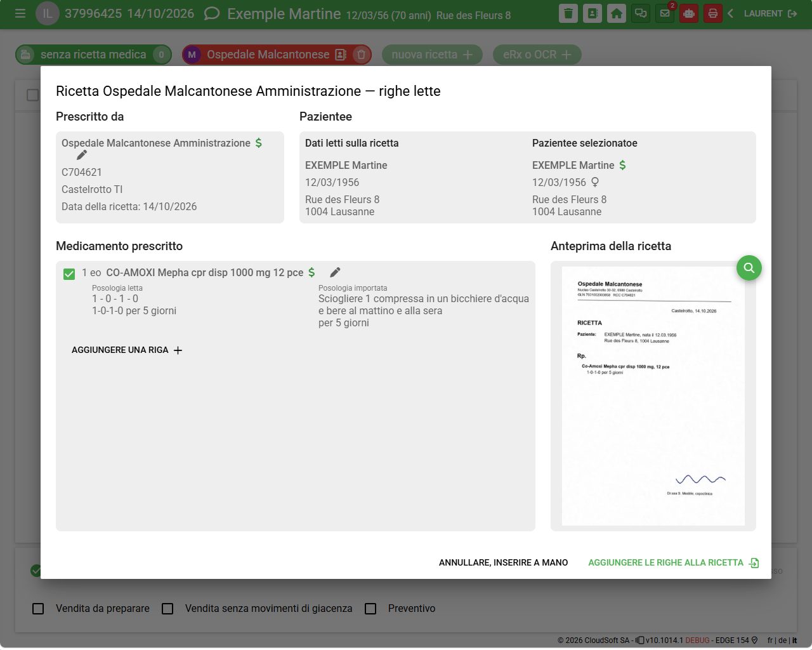
Task: Open mail icon with badge 2
Action: click(665, 13)
